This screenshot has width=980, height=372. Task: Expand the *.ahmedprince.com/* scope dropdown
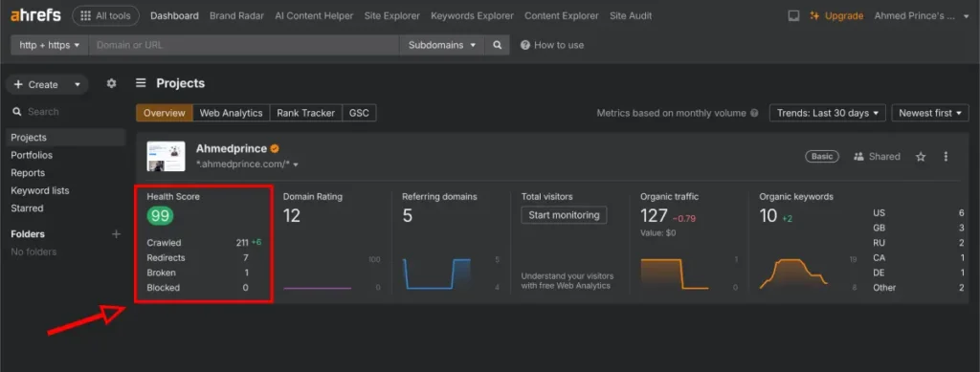[x=247, y=164]
